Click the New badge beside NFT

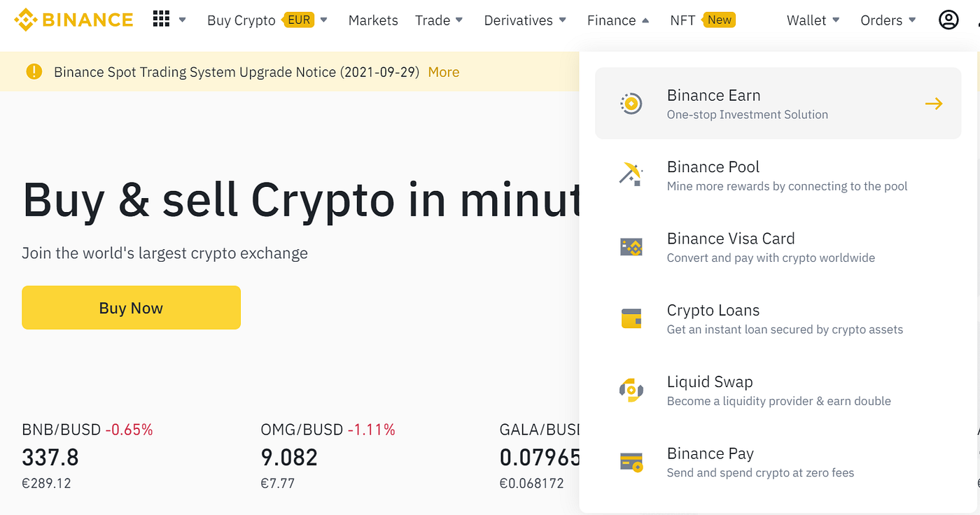(720, 20)
